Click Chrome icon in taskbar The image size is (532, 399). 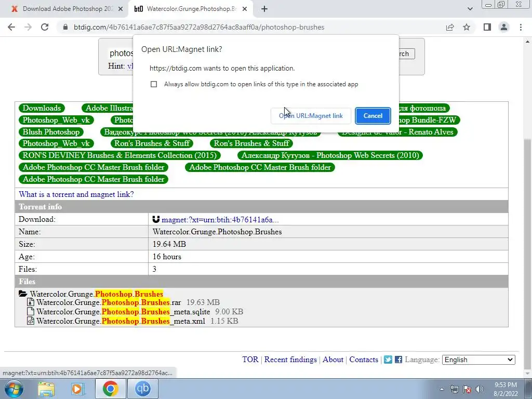[110, 389]
